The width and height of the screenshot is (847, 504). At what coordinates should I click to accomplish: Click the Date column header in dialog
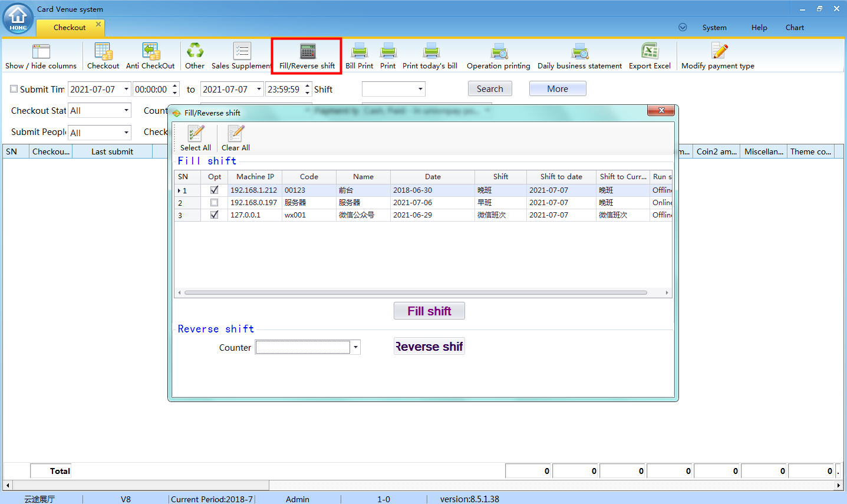click(x=433, y=176)
